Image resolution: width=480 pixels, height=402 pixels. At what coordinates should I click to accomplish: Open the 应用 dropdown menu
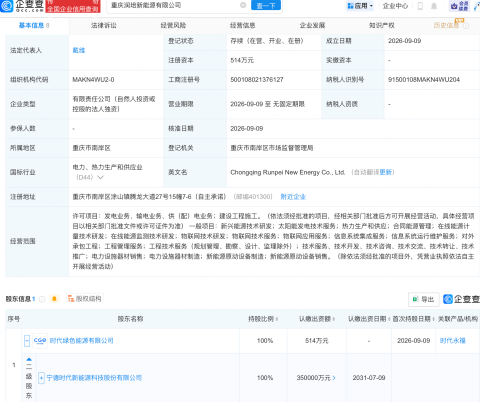tap(360, 6)
